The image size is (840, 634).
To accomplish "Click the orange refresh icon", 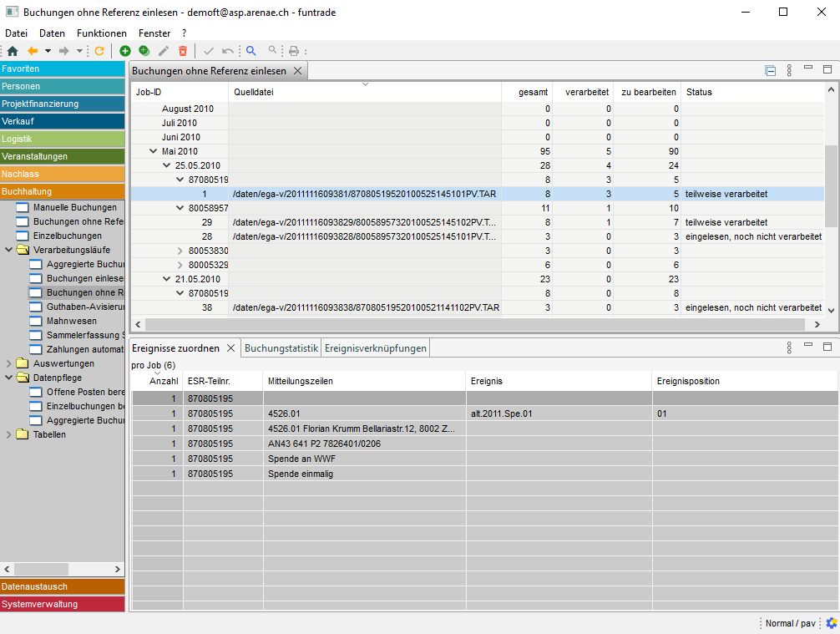I will 99,51.
